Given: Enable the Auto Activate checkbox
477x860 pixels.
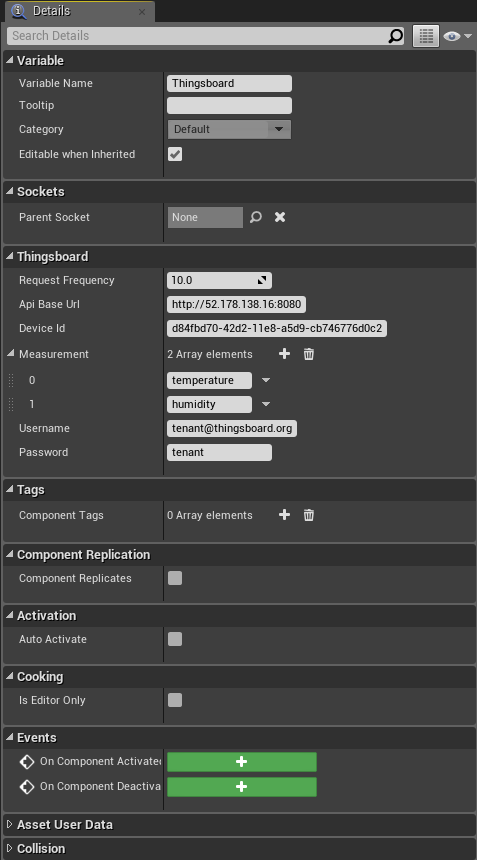Looking at the screenshot, I should [x=175, y=639].
